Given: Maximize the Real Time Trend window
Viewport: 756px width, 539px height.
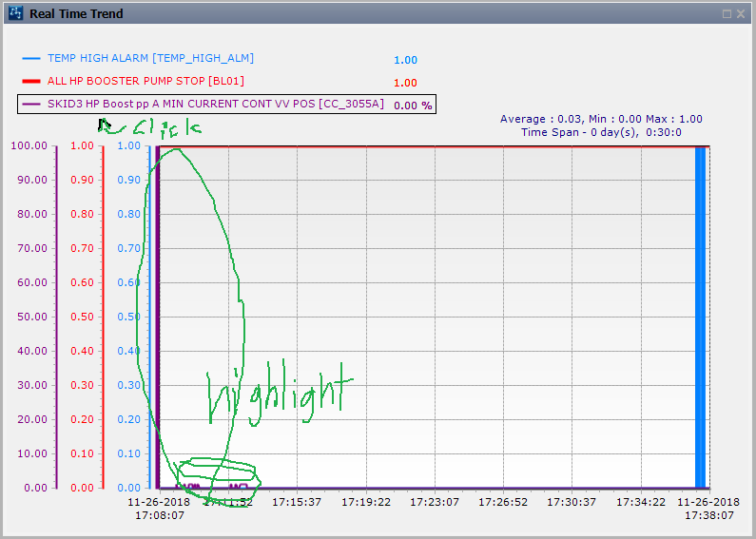Looking at the screenshot, I should click(727, 14).
